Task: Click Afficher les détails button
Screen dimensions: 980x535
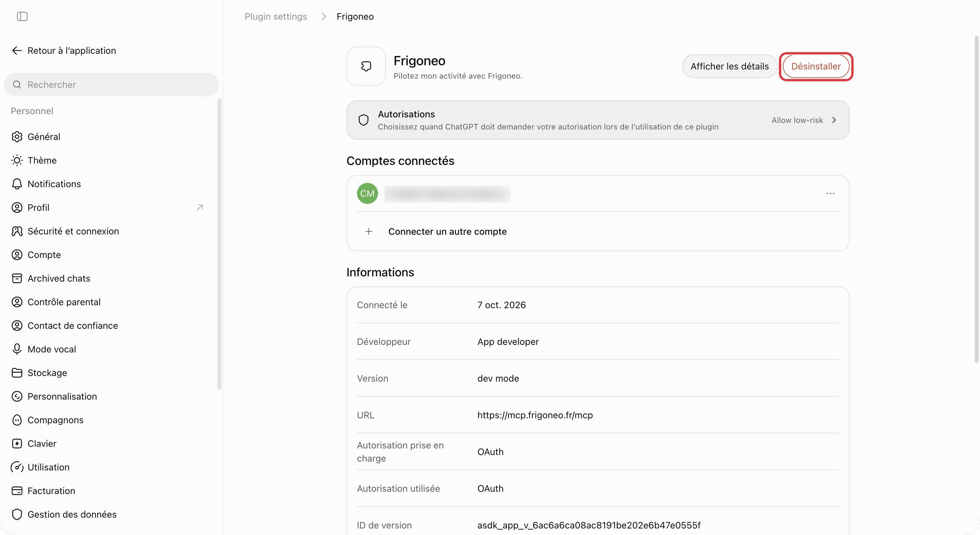Action: [x=730, y=66]
